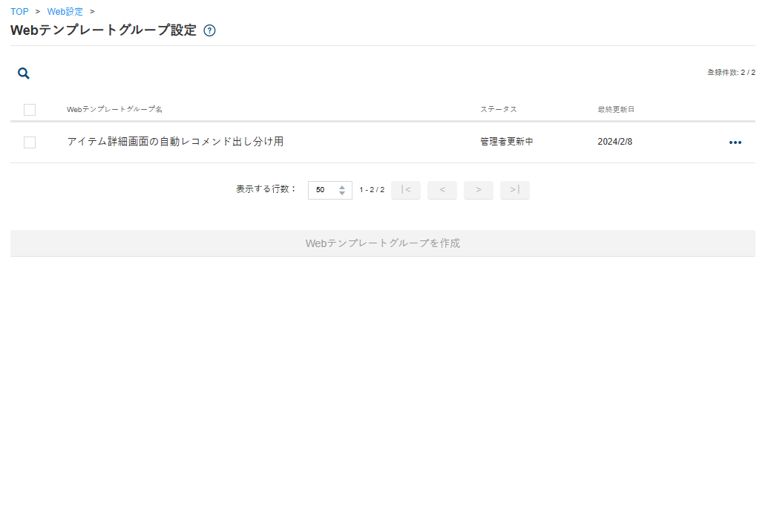Click the 表示する行数 label
Viewport: 768px width, 532px height.
coord(266,189)
